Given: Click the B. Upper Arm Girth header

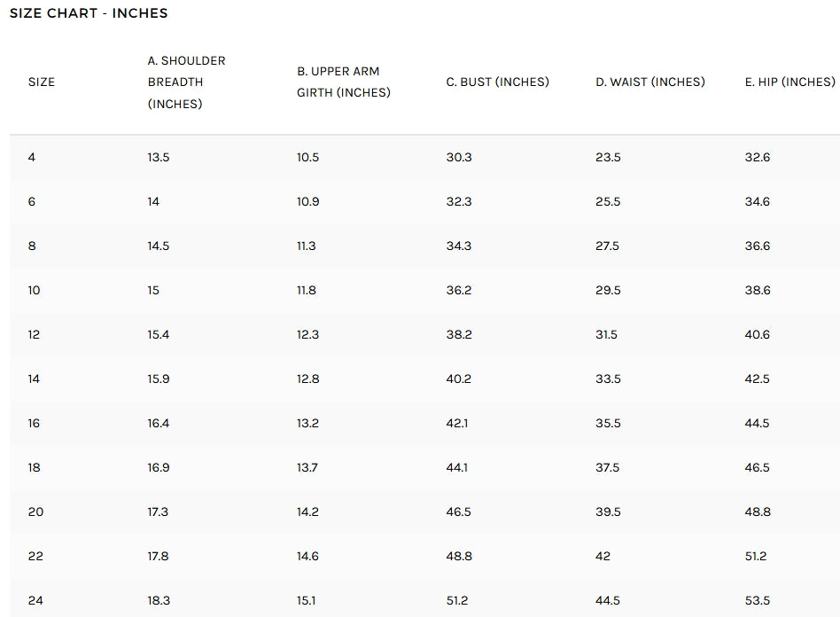Looking at the screenshot, I should pos(343,82).
